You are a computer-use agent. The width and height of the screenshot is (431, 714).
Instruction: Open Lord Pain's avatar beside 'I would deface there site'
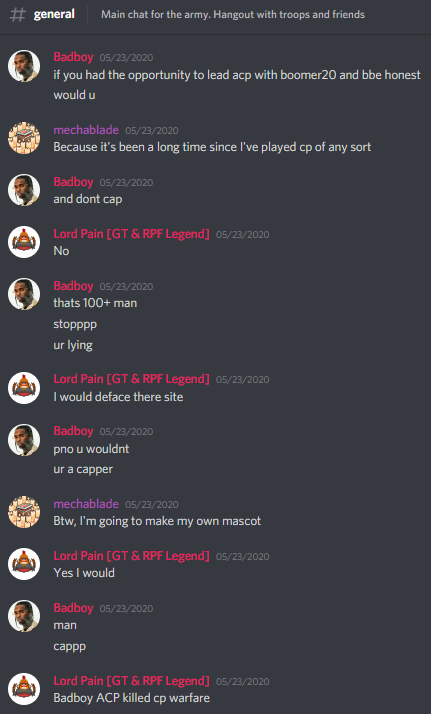24,388
